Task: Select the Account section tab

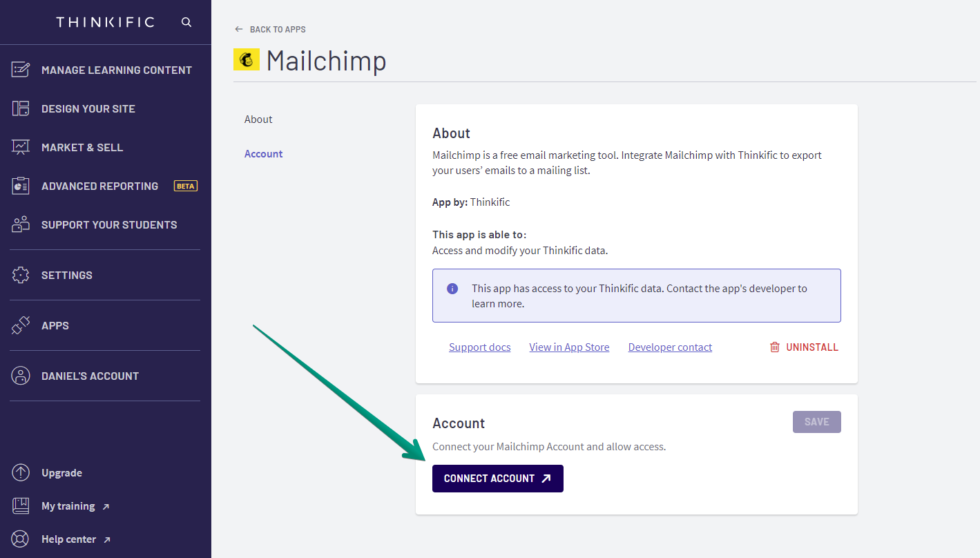Action: pos(264,154)
